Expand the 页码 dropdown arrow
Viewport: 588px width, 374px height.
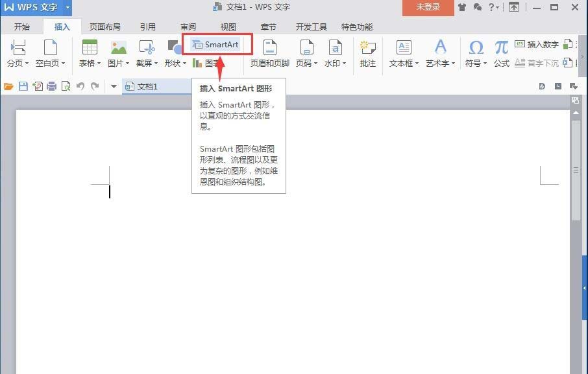315,64
